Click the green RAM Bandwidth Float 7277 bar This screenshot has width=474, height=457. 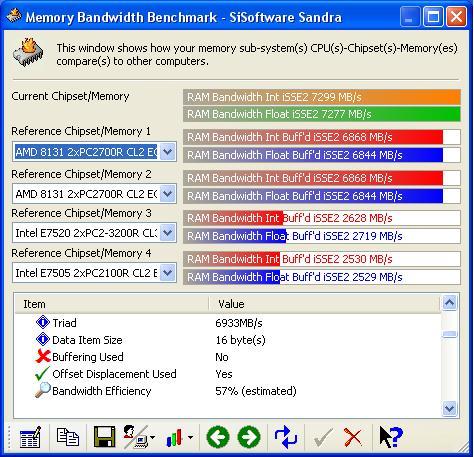[322, 114]
